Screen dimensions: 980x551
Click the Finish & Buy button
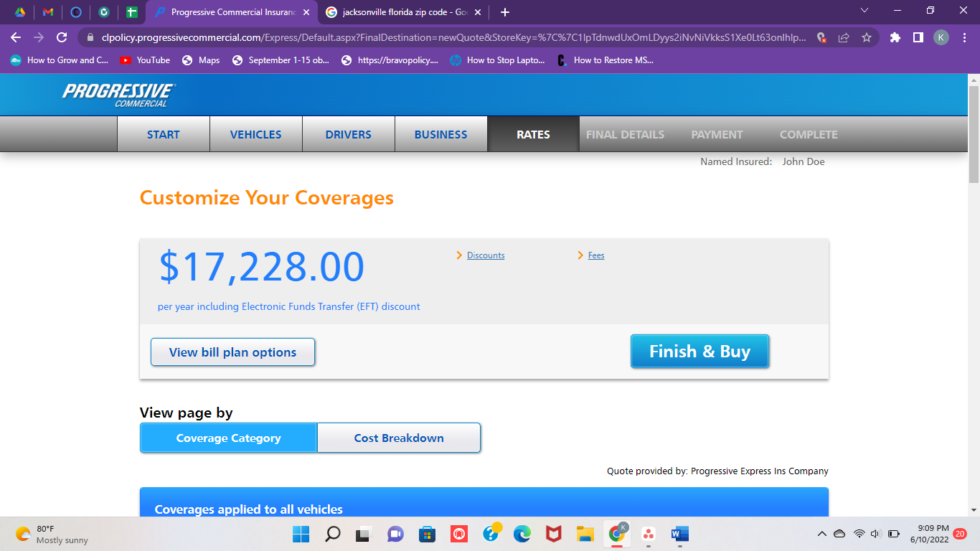pyautogui.click(x=699, y=352)
